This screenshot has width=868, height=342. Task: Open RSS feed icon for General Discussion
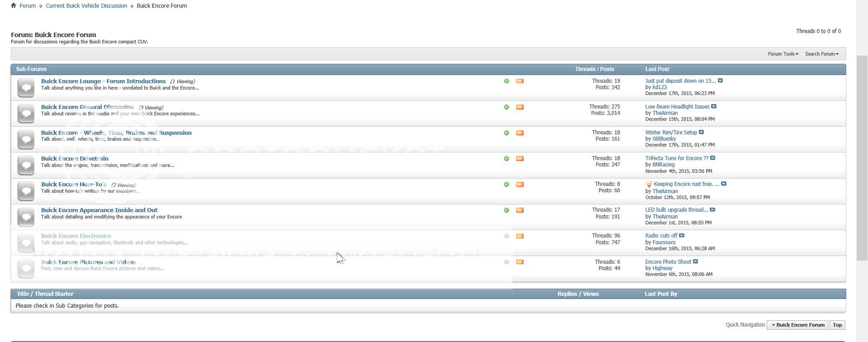pos(520,107)
